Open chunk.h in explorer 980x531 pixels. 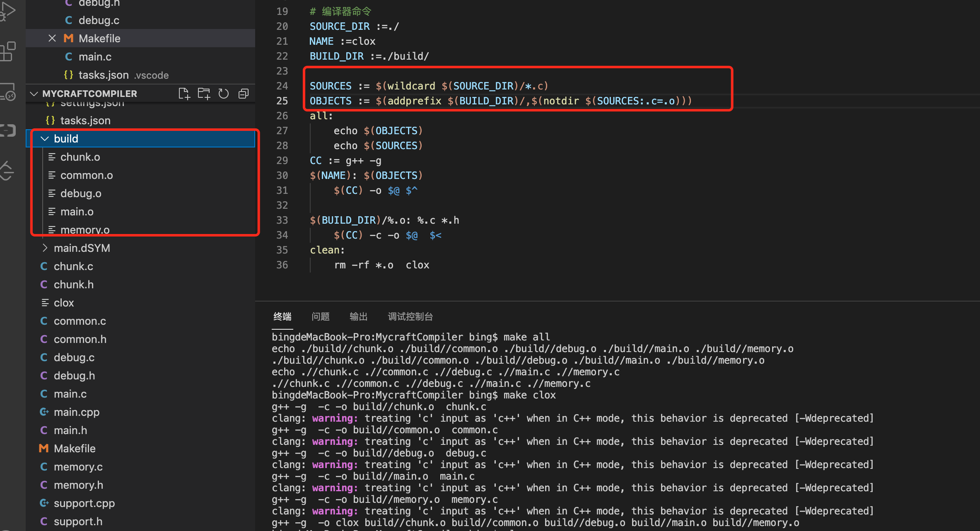pyautogui.click(x=140, y=285)
